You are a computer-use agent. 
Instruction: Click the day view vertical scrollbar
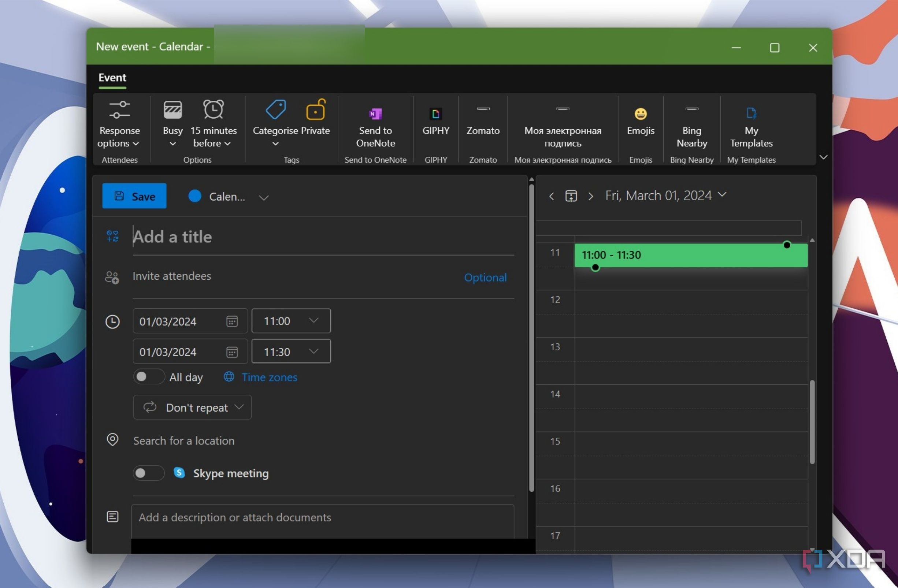tap(812, 423)
